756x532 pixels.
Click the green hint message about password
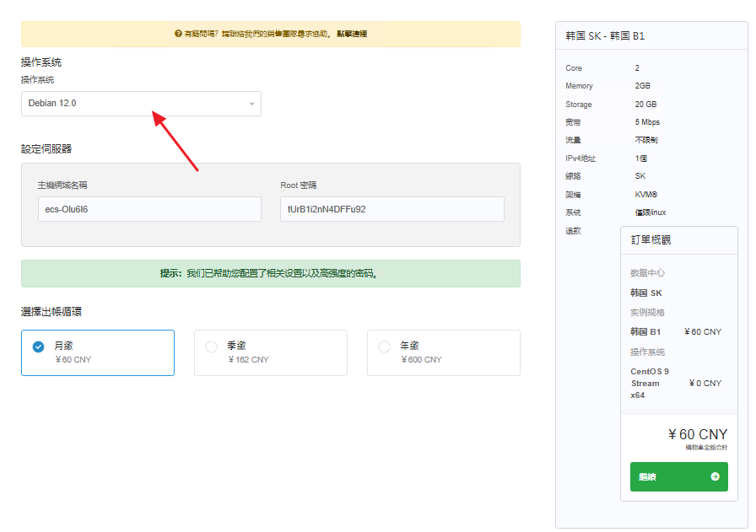pos(271,274)
